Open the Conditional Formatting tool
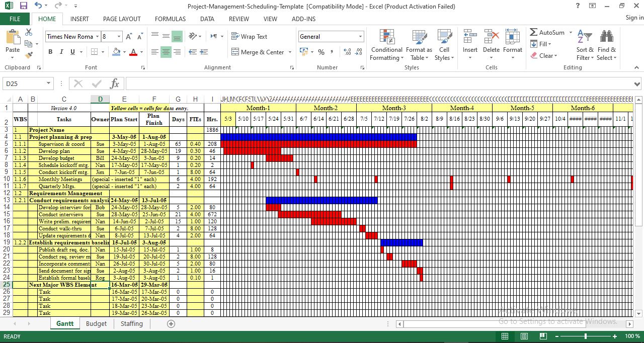 click(x=386, y=45)
